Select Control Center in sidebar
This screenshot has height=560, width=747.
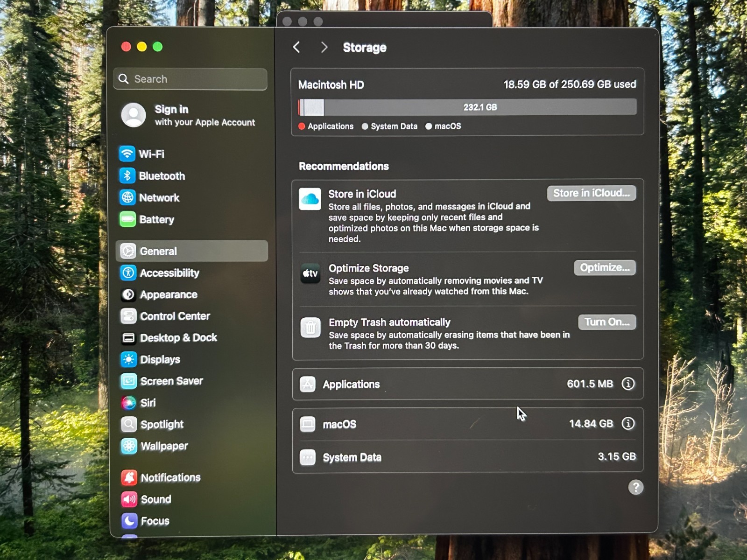175,316
